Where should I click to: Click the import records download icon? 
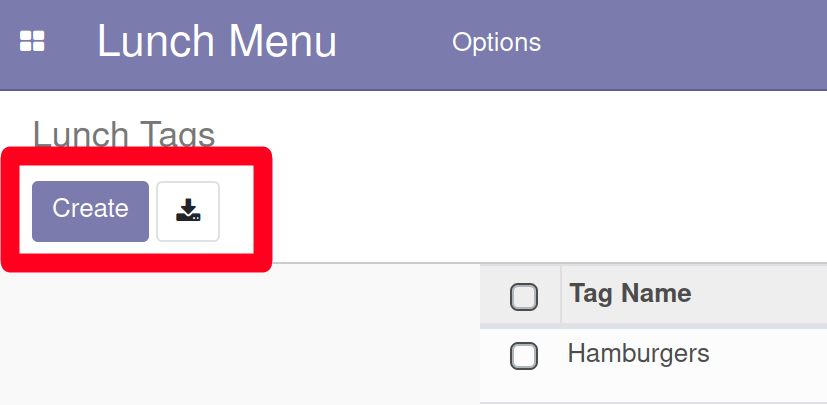(x=188, y=211)
